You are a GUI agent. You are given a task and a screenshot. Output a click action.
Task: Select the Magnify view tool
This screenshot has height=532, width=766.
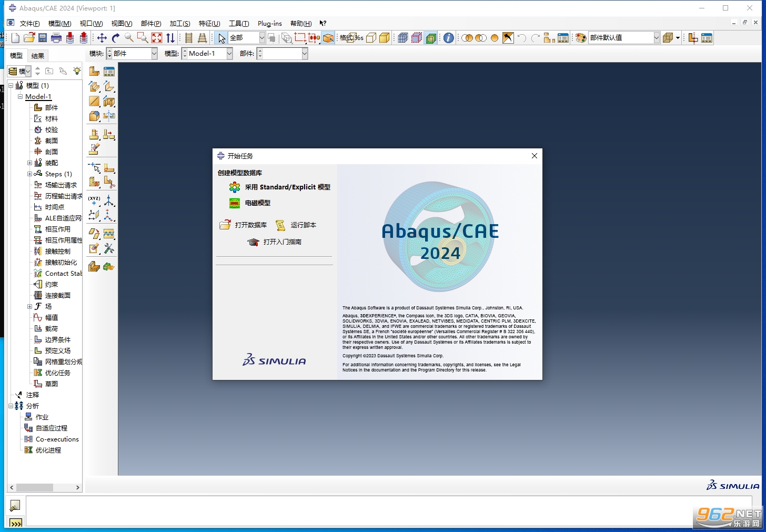coord(129,38)
